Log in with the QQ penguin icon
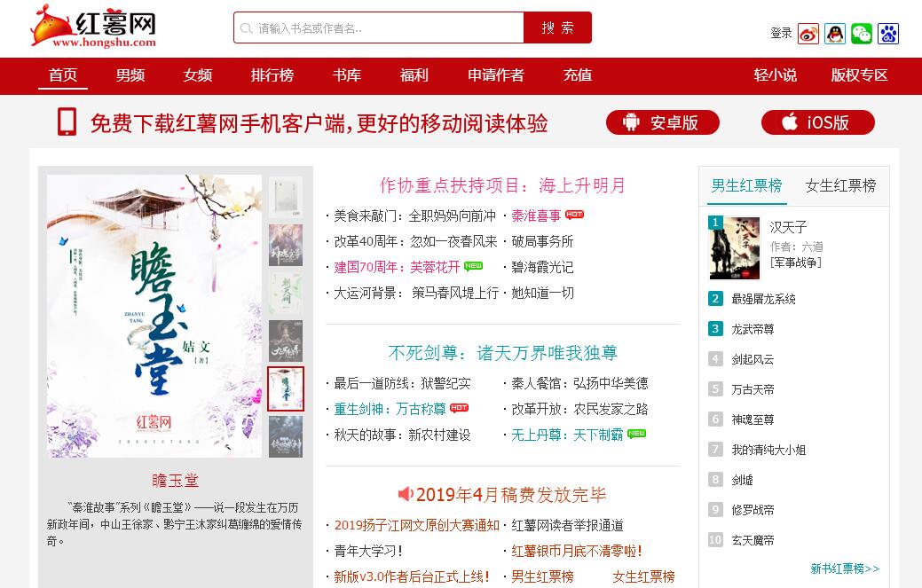This screenshot has height=588, width=922. [834, 34]
